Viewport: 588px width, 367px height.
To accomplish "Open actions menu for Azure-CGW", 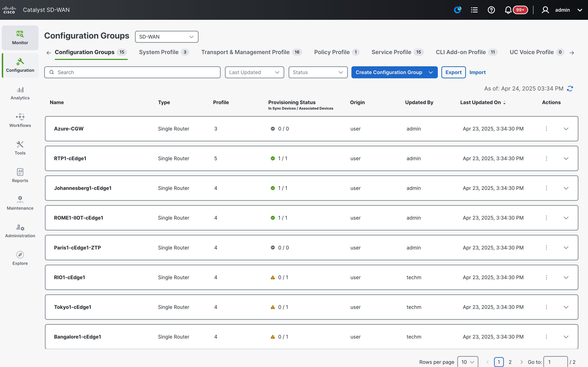I will pos(546,129).
